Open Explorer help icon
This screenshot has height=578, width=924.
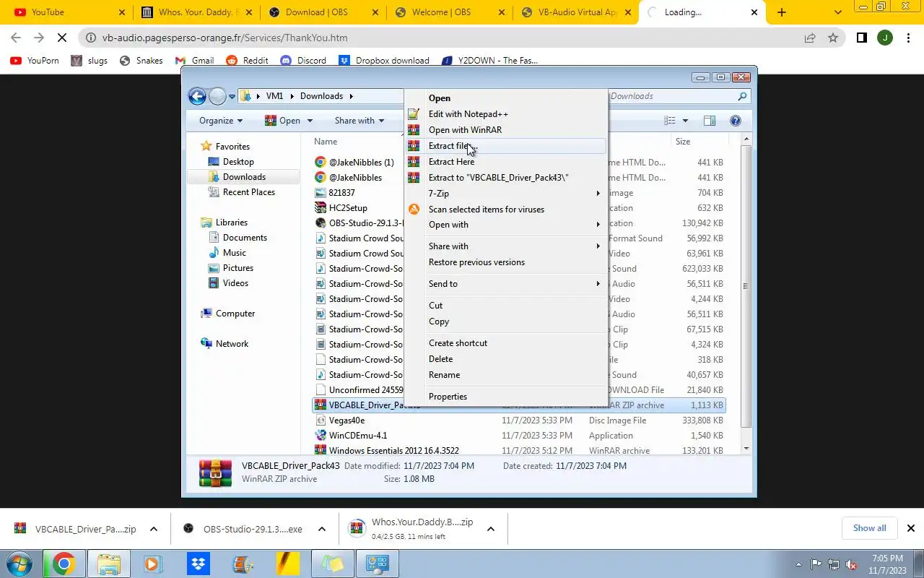coord(736,121)
